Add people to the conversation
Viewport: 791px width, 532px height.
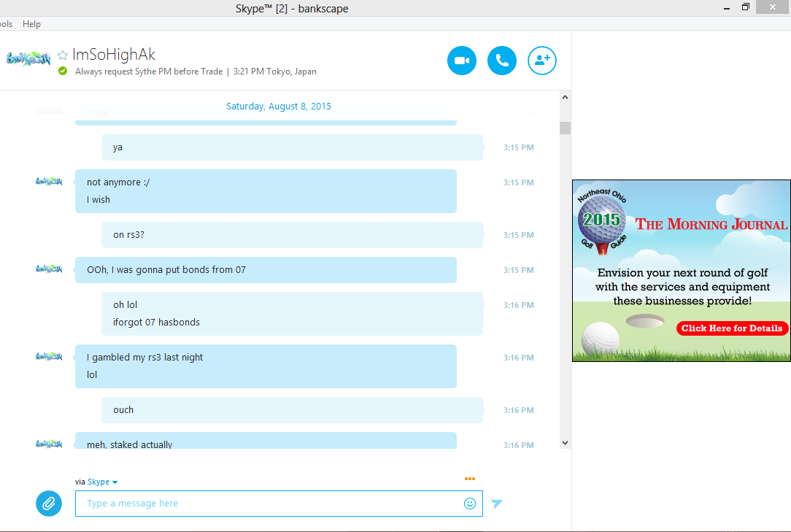coord(542,61)
